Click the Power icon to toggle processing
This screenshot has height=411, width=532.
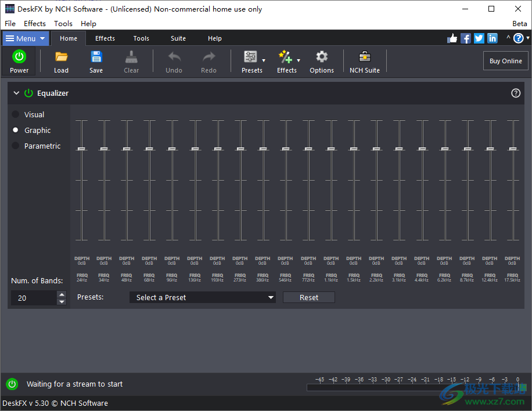pos(19,56)
